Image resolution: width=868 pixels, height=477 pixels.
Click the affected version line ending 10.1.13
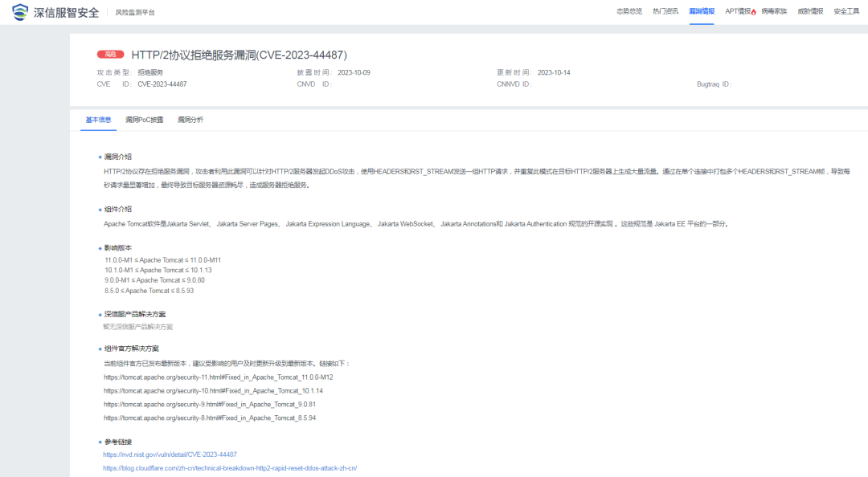158,270
